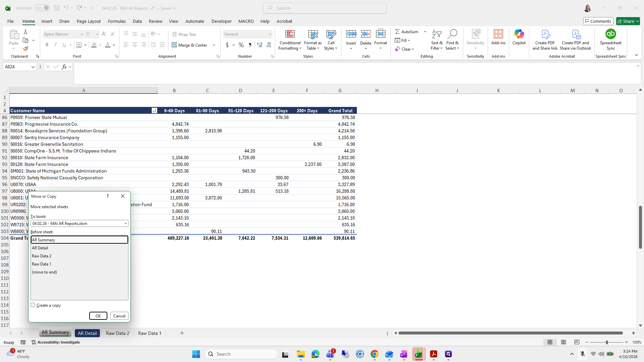Open Conditional Formatting menu
Screen dimensions: 644x362
[290, 40]
